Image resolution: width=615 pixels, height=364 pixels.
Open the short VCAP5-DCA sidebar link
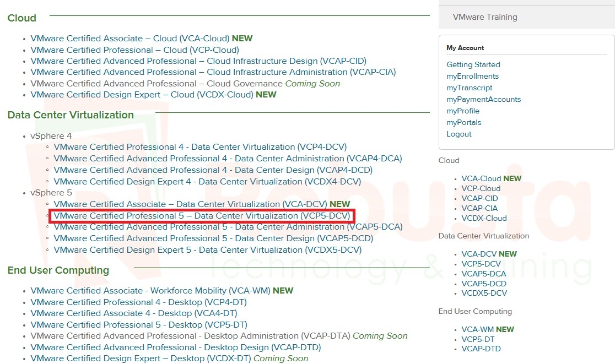tap(484, 274)
